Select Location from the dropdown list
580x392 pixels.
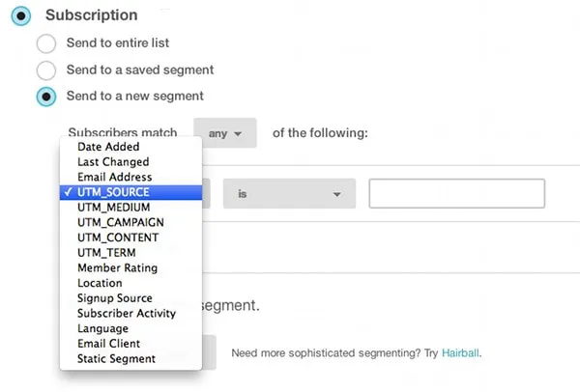pyautogui.click(x=100, y=283)
